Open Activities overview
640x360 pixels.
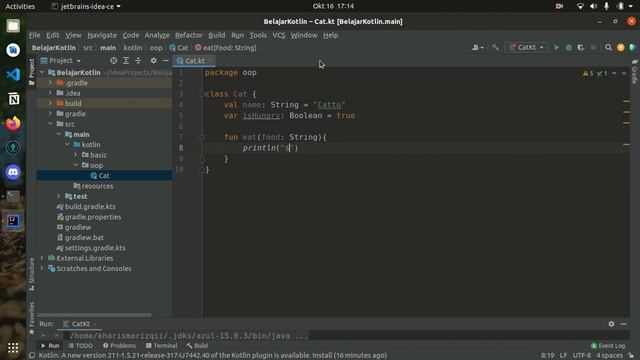tap(20, 6)
